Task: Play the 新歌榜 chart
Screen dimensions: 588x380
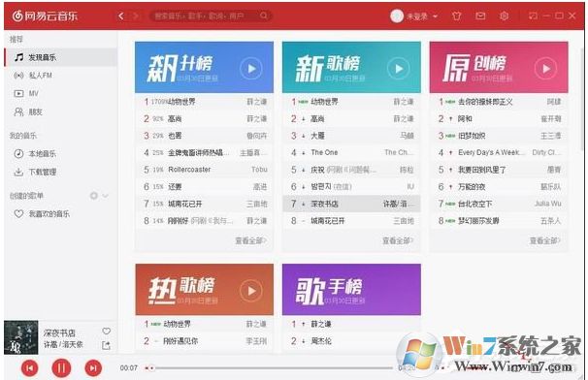Action: 398,69
